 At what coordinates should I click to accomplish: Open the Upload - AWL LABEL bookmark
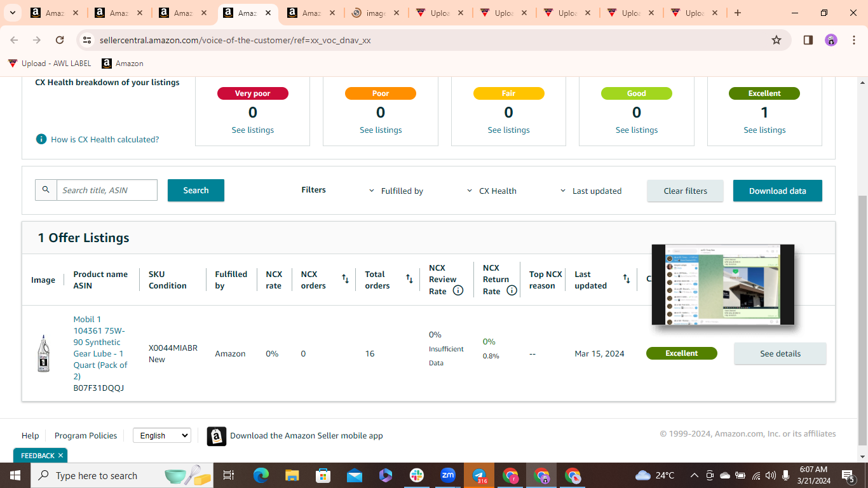[50, 64]
